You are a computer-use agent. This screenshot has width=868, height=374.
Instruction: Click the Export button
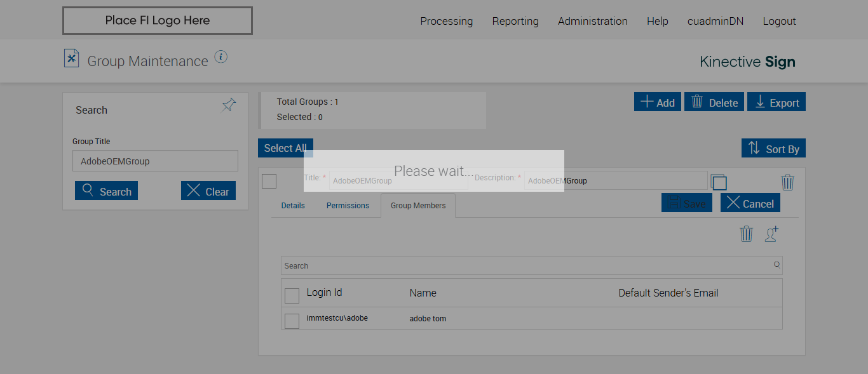pyautogui.click(x=776, y=102)
